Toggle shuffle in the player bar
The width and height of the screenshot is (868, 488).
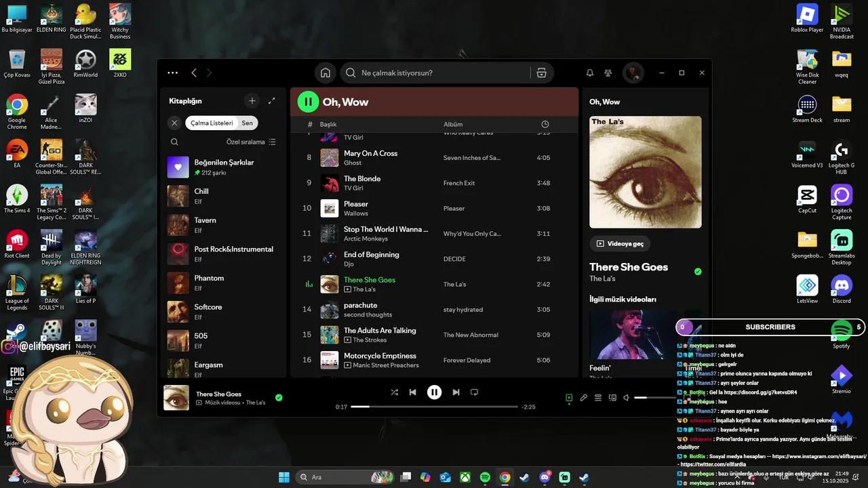click(x=395, y=392)
